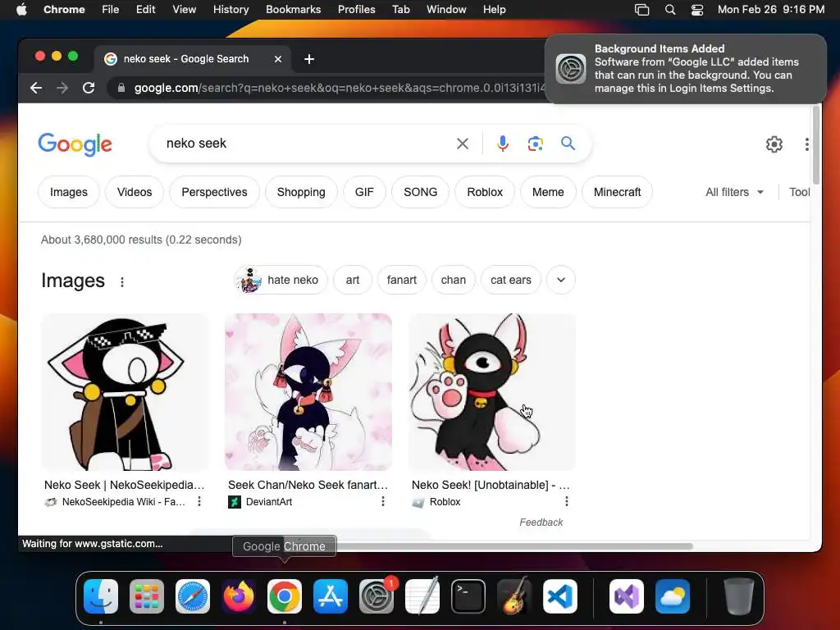This screenshot has height=630, width=840.
Task: Open the sunglasses Neko Seek thumbnail
Action: tap(125, 392)
